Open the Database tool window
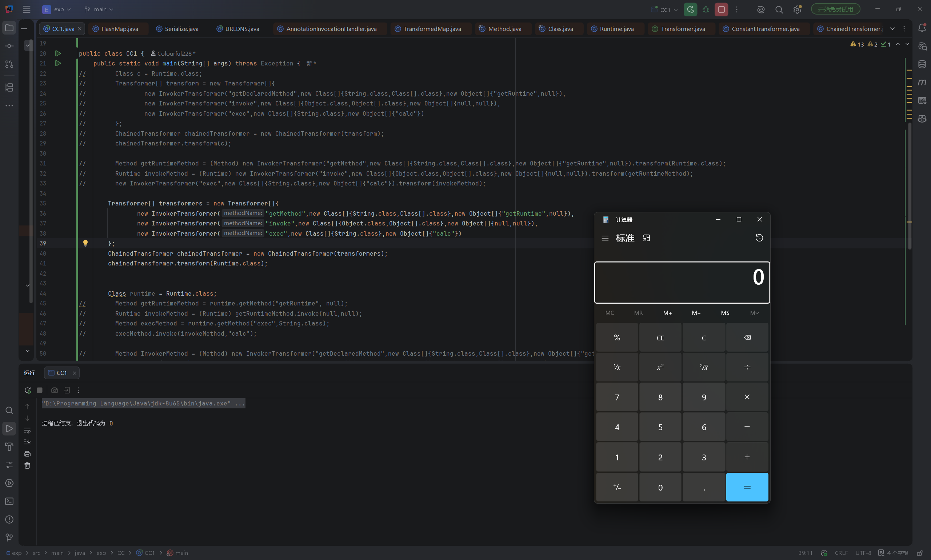 (922, 64)
